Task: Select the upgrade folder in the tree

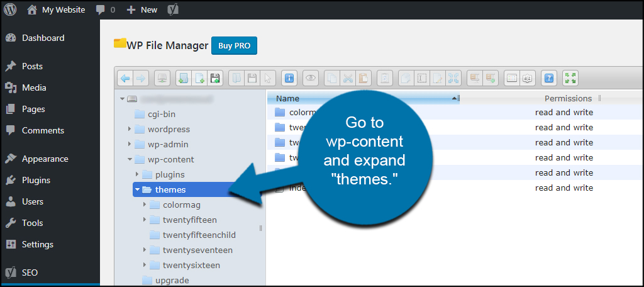Action: click(172, 281)
